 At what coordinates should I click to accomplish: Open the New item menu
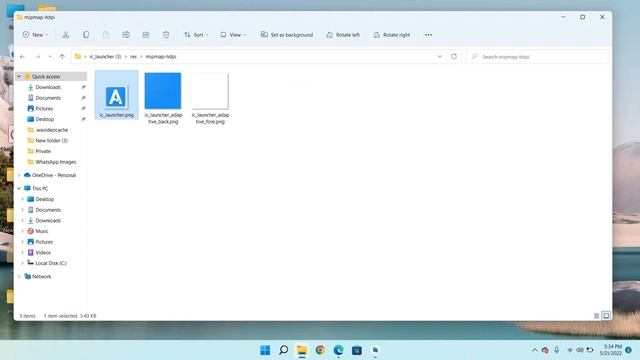pyautogui.click(x=35, y=35)
